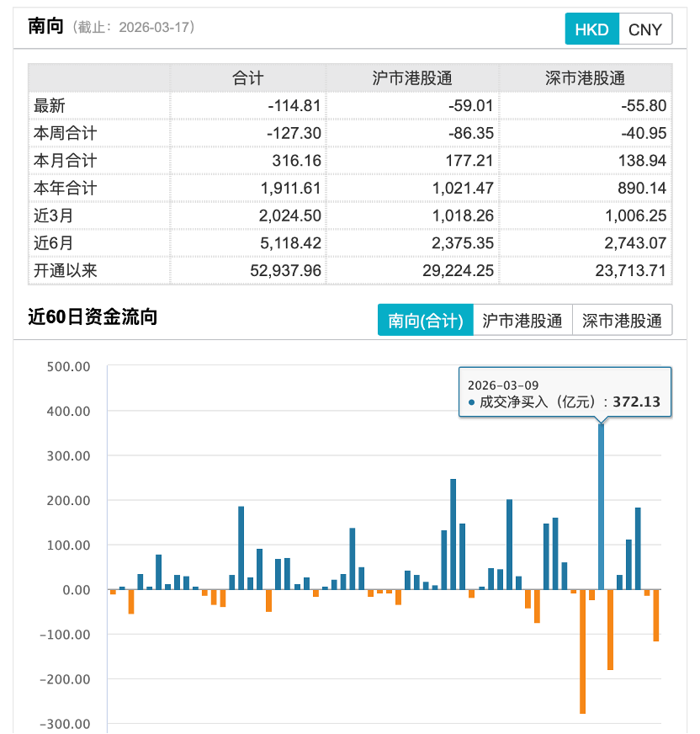700x734 pixels.
Task: Select the HKD currency option
Action: pos(591,29)
